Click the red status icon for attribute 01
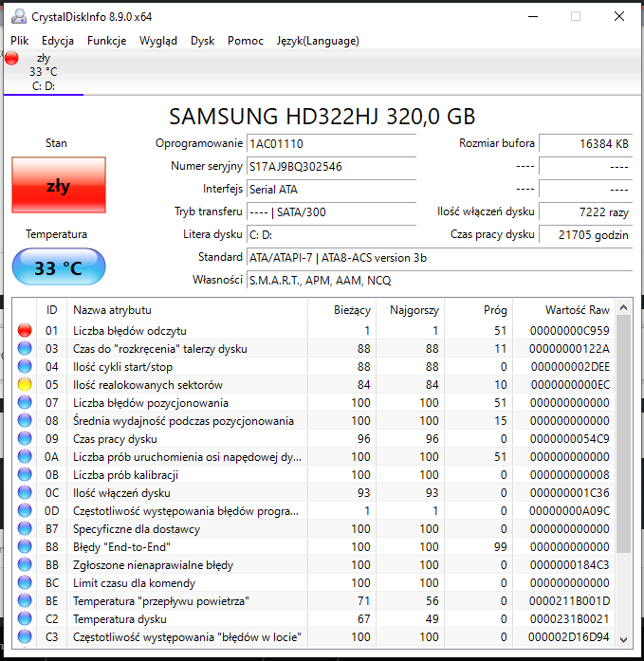The height and width of the screenshot is (661, 644). click(25, 330)
